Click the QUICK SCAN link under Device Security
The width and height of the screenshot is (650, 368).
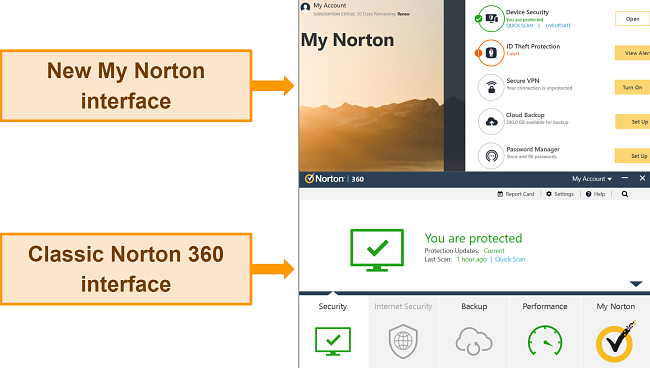coord(519,26)
